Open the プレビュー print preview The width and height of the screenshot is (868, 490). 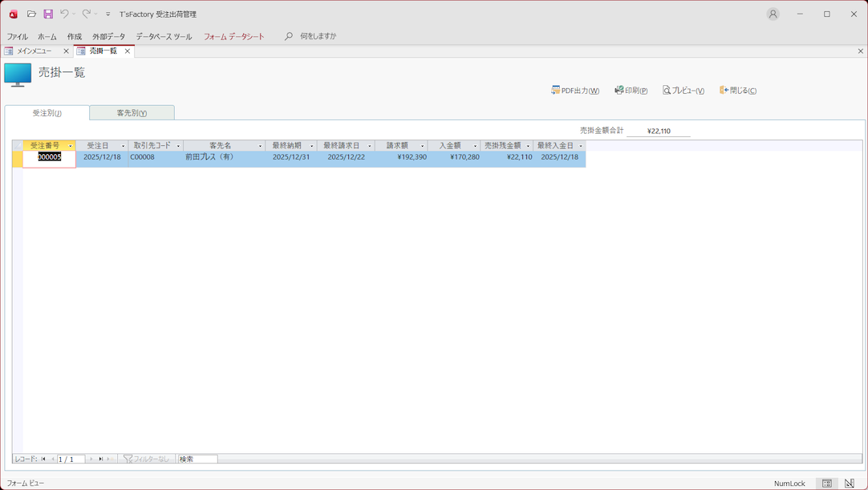683,91
